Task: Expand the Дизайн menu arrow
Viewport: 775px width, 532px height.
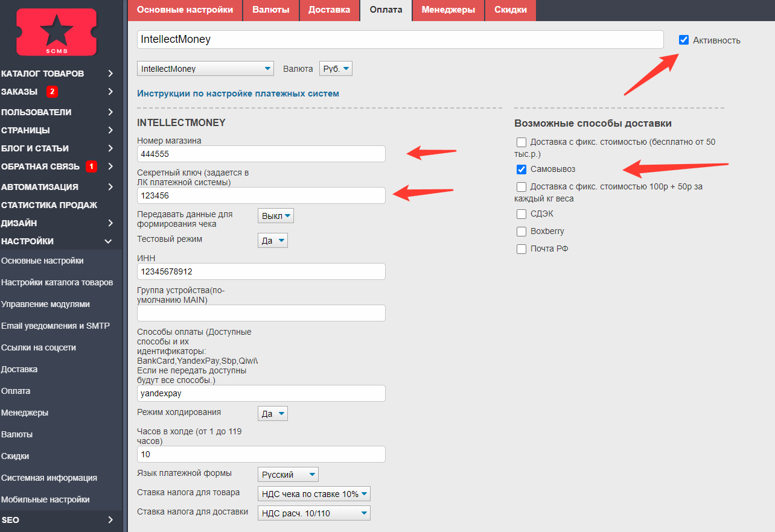Action: (x=110, y=223)
